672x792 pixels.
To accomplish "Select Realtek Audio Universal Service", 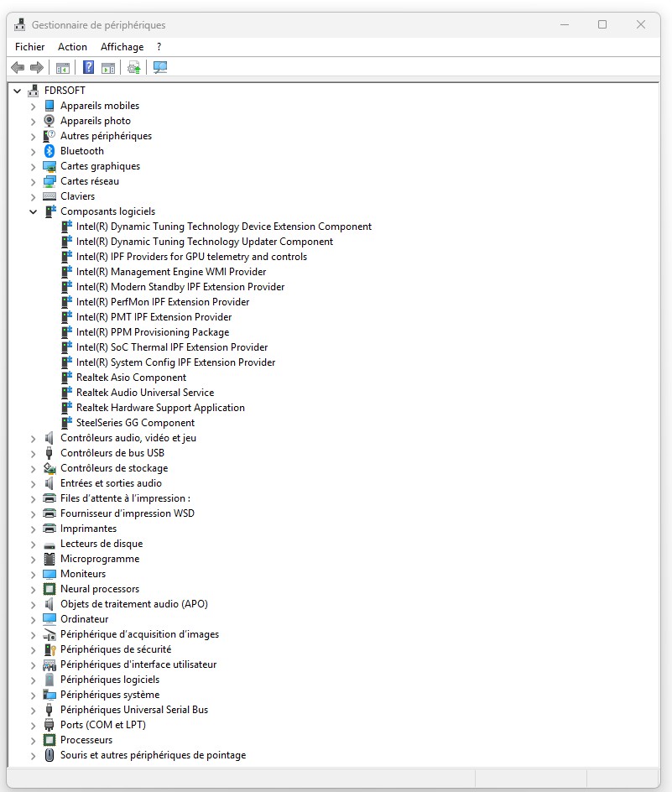I will 144,393.
